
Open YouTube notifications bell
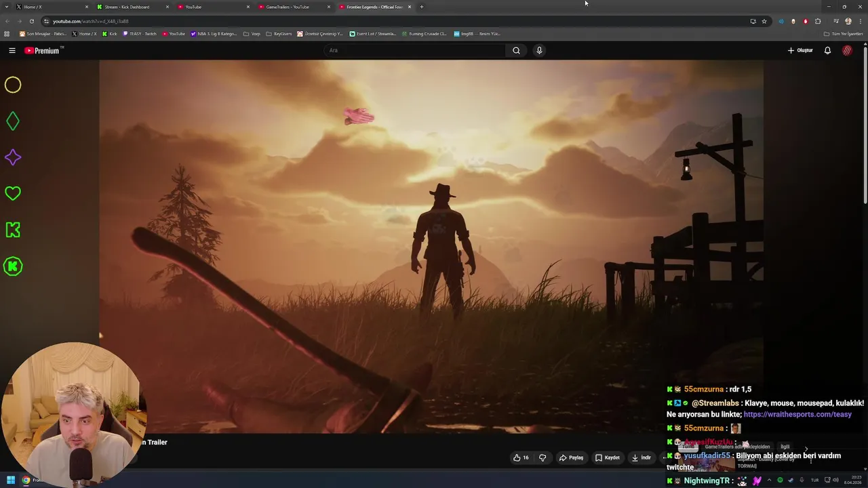click(x=827, y=50)
